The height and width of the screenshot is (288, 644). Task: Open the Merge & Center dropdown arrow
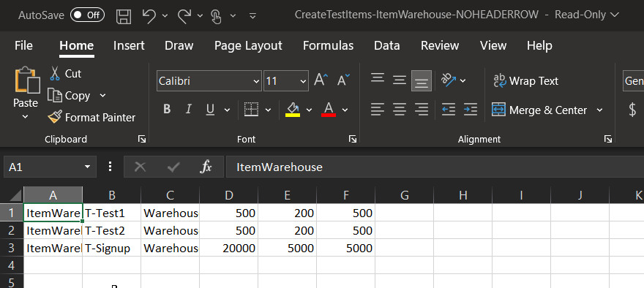[x=599, y=110]
